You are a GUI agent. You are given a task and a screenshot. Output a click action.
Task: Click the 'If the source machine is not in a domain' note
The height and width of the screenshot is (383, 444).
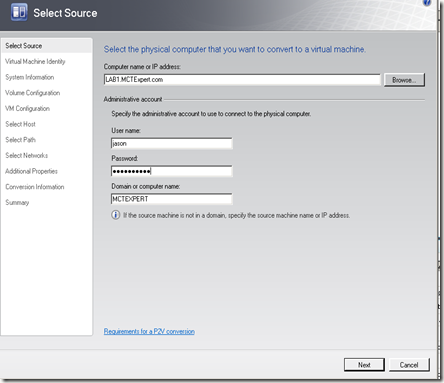coord(236,215)
